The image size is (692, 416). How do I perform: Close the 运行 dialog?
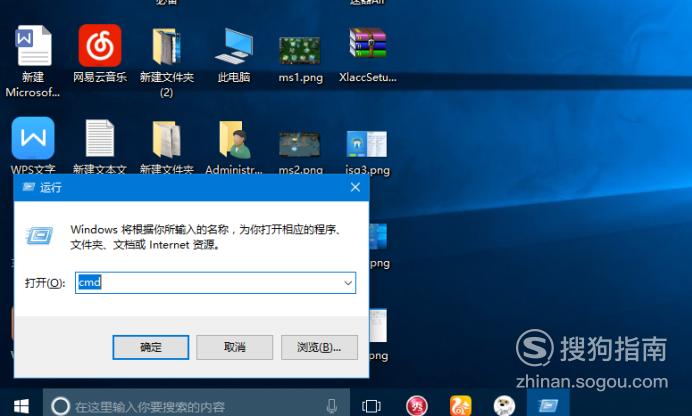click(355, 187)
